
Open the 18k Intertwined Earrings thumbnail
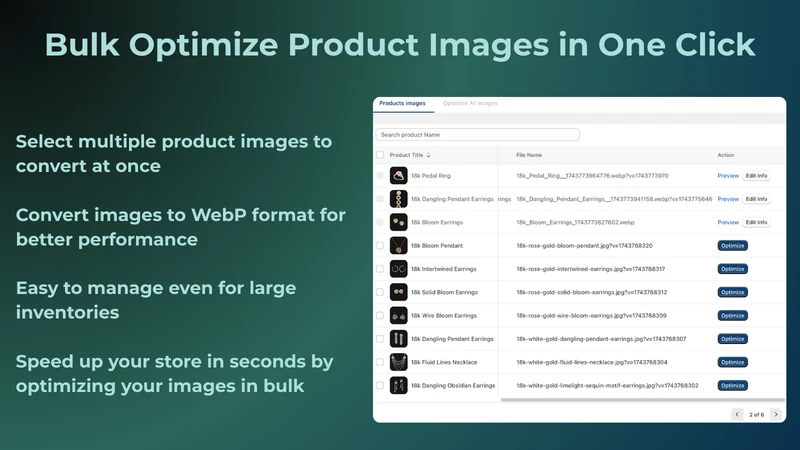(398, 269)
